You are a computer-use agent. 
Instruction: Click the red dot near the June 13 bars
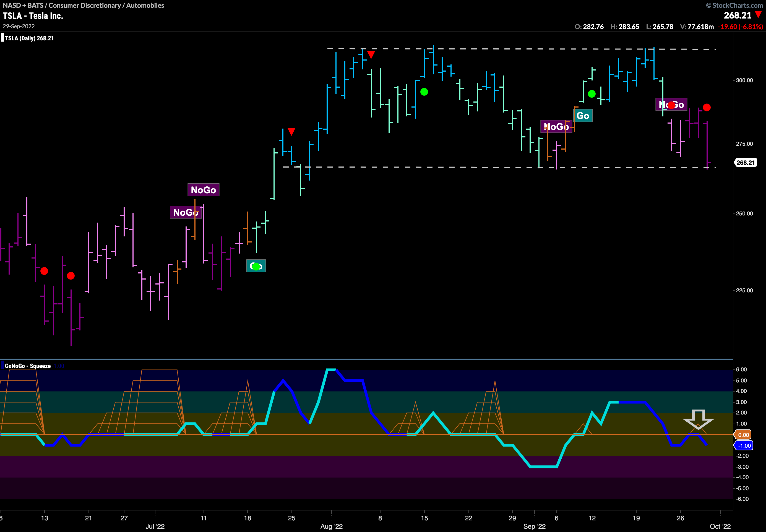point(44,271)
